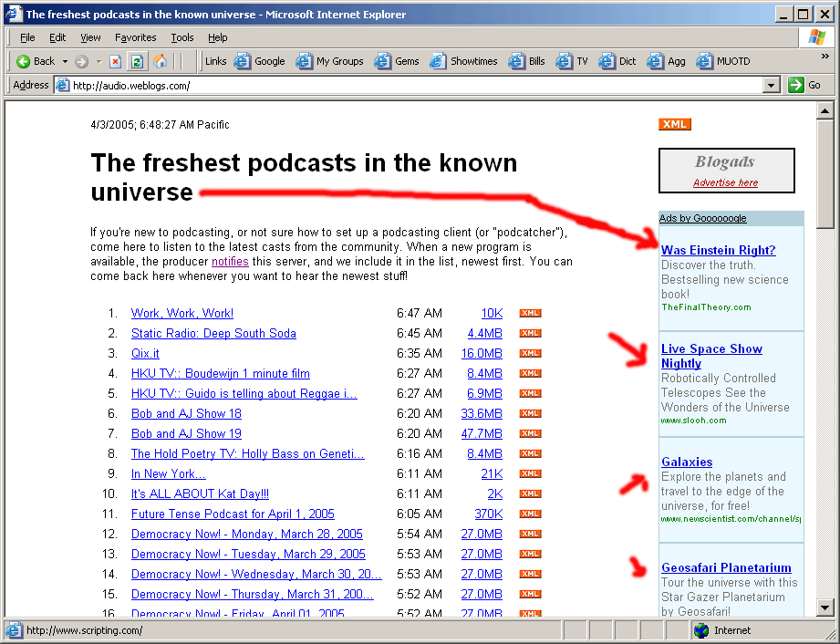Click the Stop loading toolbar icon
Screen dimensions: 840x644
tap(116, 61)
